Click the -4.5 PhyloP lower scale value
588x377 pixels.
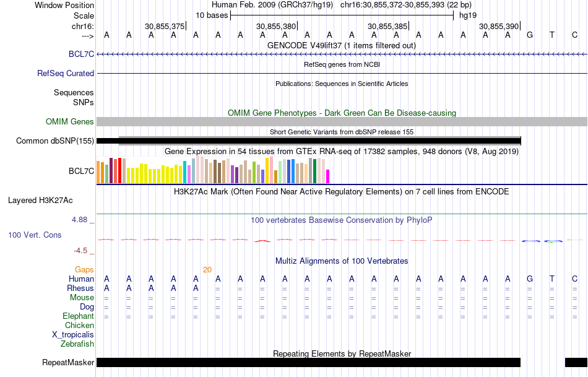tap(80, 251)
